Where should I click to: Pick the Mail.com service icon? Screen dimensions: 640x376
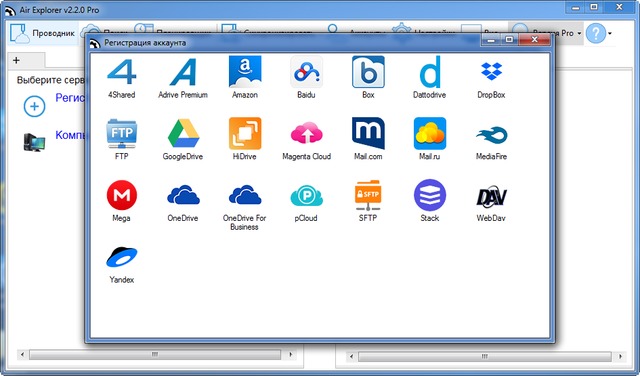tap(368, 133)
